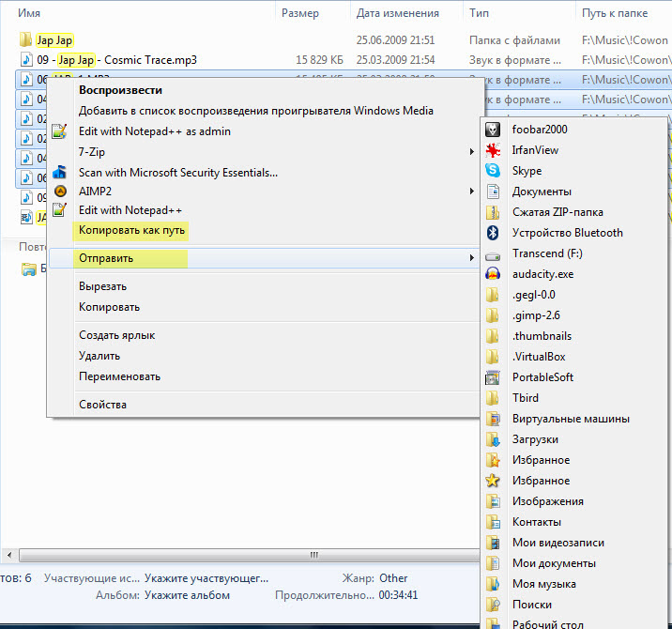Click the Изображения folder icon
Viewport: 672px width, 629px height.
[493, 501]
